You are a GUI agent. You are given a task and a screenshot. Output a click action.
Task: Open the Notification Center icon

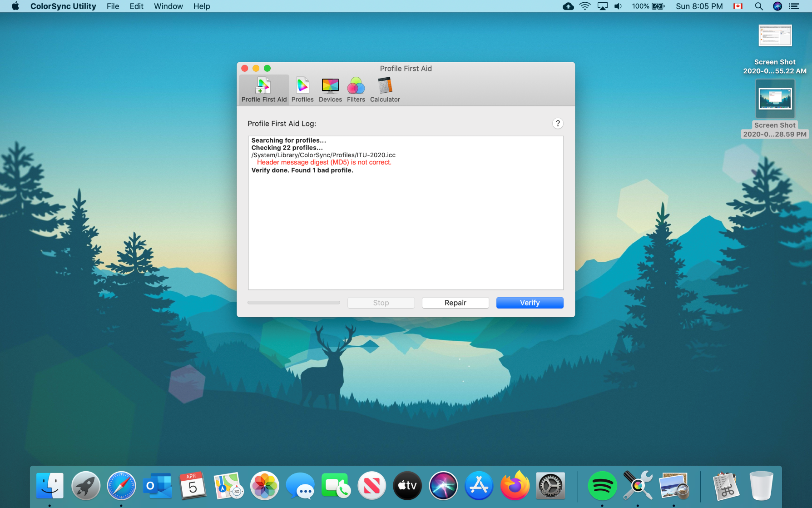coord(794,6)
